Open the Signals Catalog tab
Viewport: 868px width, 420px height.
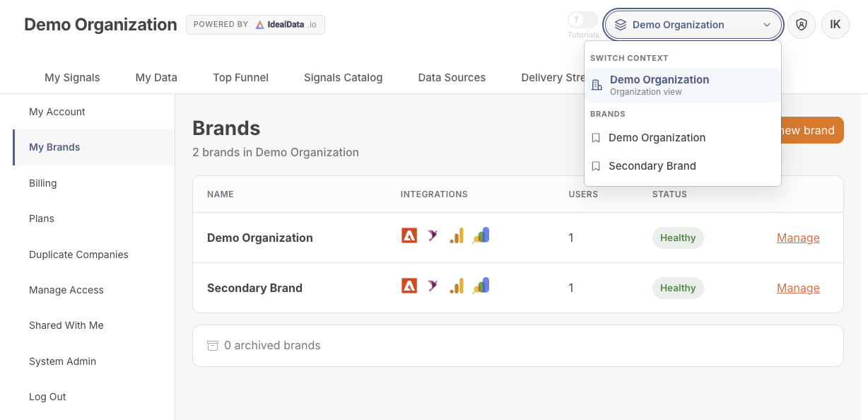(344, 78)
